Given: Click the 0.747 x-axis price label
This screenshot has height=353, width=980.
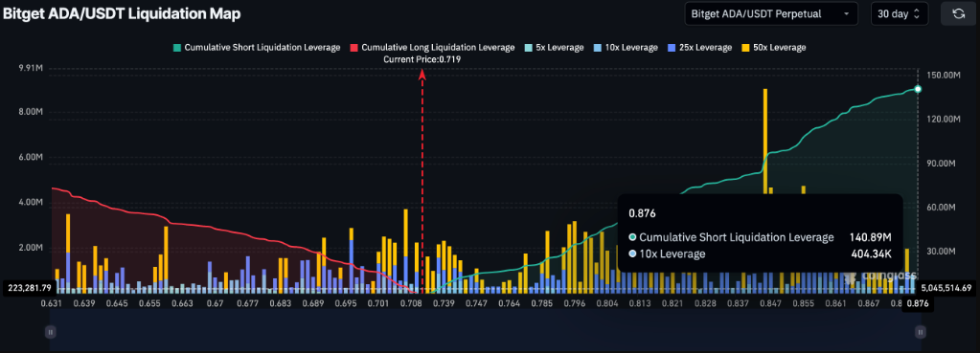Looking at the screenshot, I should pos(476,303).
